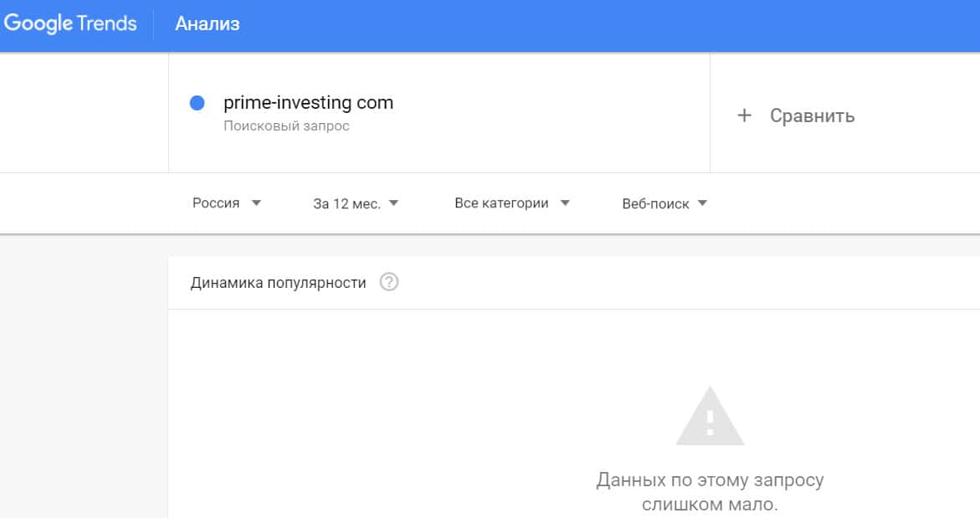The width and height of the screenshot is (980, 518).
Task: Click the arrow next to Все категории
Action: [564, 203]
